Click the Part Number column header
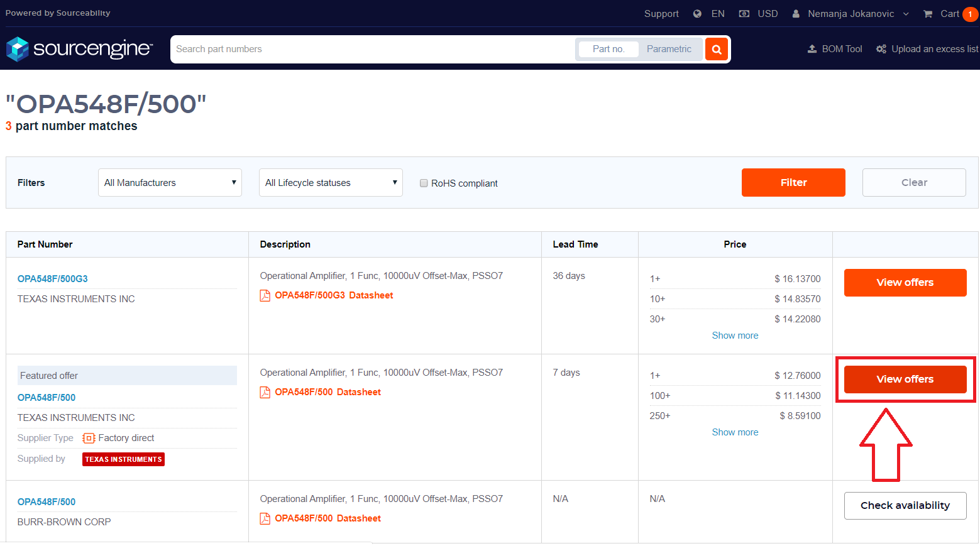Screen dimensions: 980x546 click(45, 244)
